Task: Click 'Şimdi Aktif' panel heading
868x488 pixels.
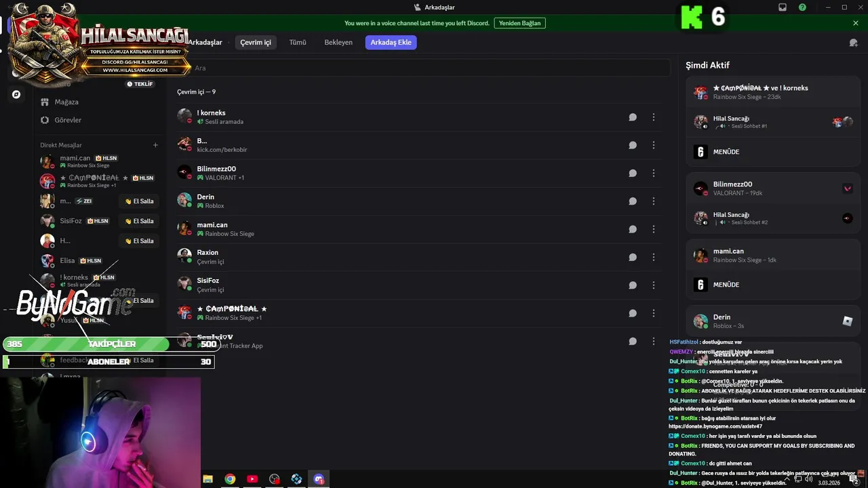Action: (x=707, y=66)
